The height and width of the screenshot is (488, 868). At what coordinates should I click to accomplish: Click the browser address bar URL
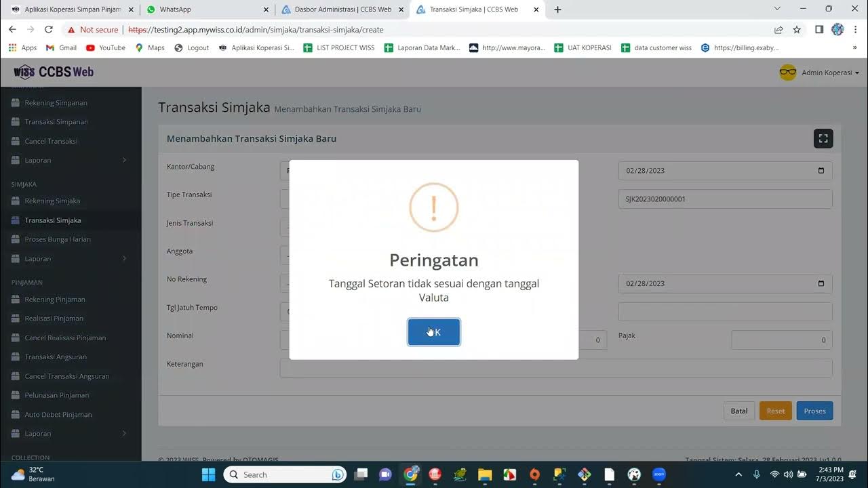click(256, 30)
